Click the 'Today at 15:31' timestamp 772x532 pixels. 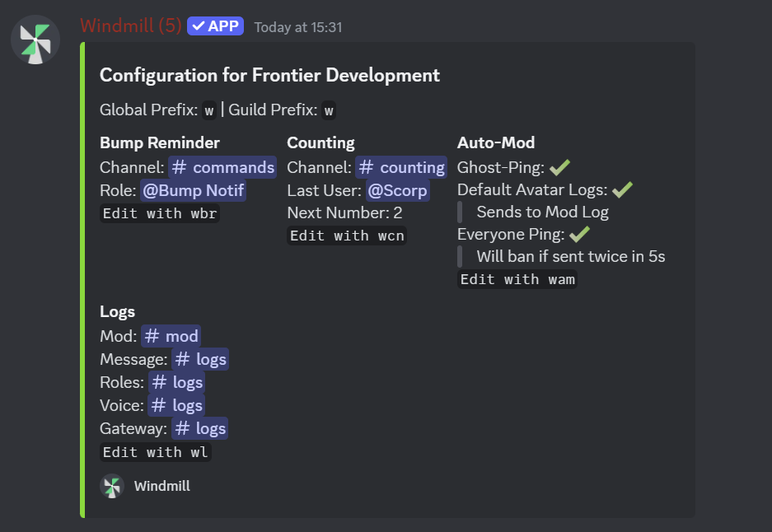297,27
